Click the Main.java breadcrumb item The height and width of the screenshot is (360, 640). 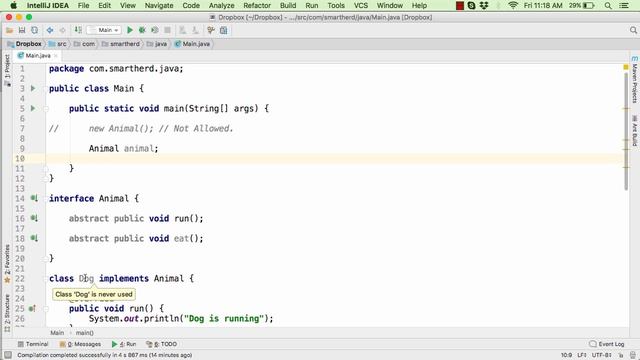192,44
